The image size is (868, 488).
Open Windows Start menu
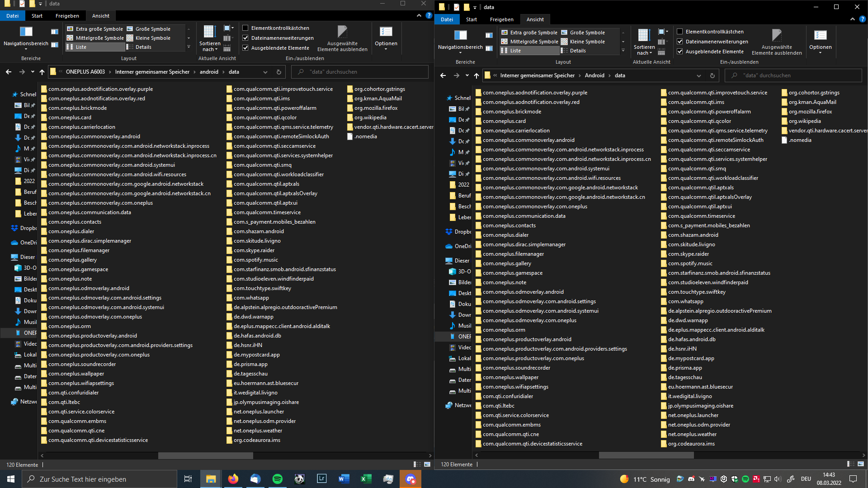[11, 479]
